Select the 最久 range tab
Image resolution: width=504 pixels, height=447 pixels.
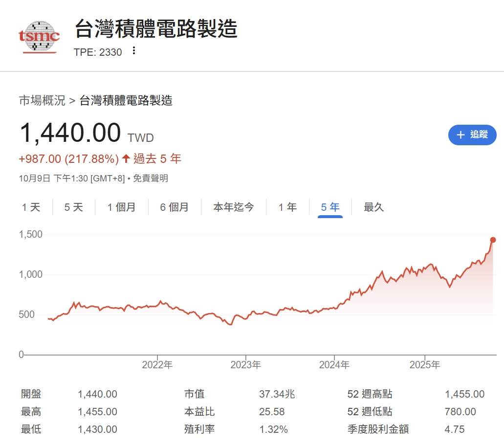[374, 207]
